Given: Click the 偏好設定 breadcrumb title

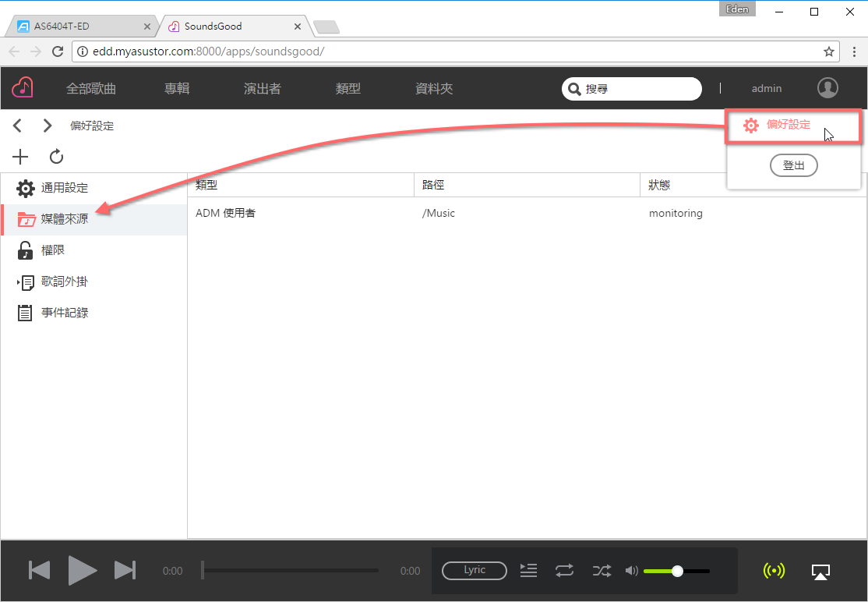Looking at the screenshot, I should pyautogui.click(x=92, y=126).
